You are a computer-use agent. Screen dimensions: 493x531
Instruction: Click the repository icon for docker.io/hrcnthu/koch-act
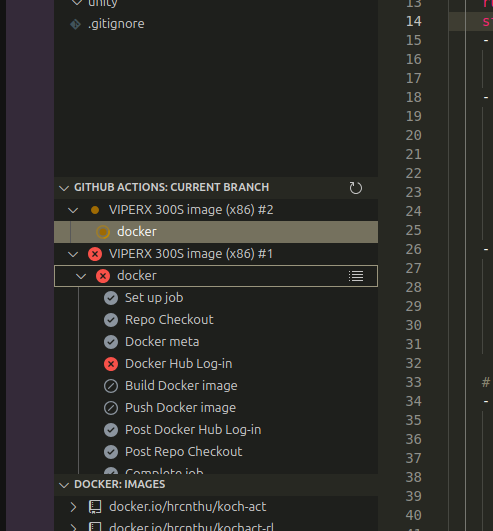(95, 507)
